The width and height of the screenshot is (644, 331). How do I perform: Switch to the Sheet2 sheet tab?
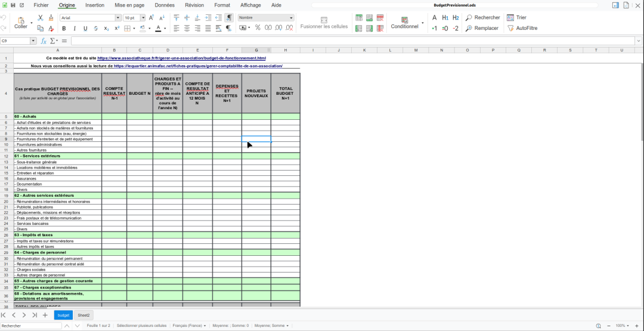[x=84, y=315]
